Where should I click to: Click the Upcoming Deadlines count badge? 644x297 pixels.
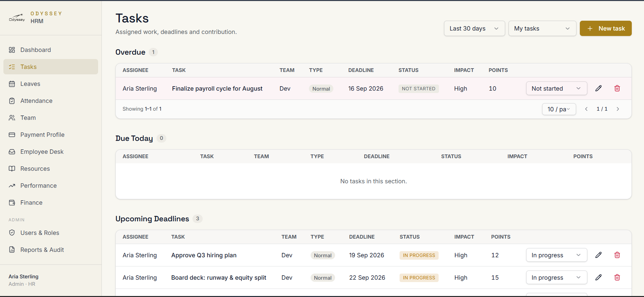(198, 219)
